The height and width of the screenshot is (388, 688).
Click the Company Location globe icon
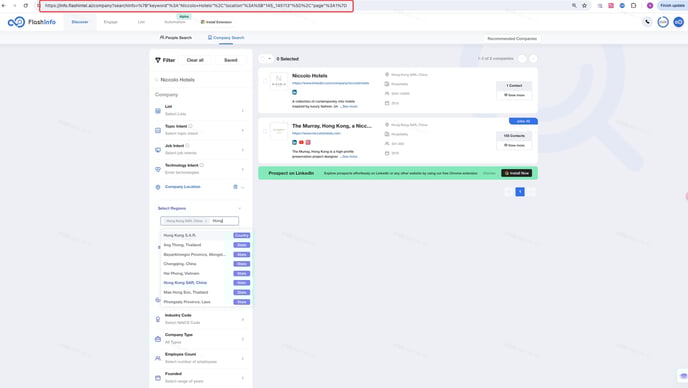pos(158,187)
